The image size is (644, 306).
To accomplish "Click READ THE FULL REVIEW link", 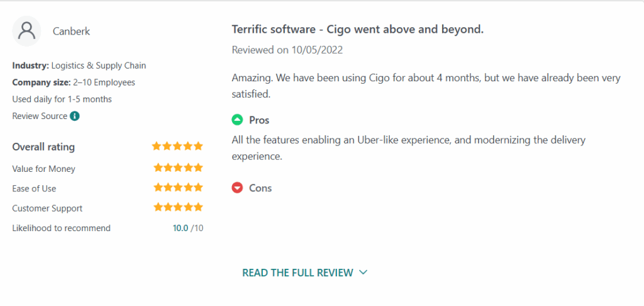I will [297, 272].
